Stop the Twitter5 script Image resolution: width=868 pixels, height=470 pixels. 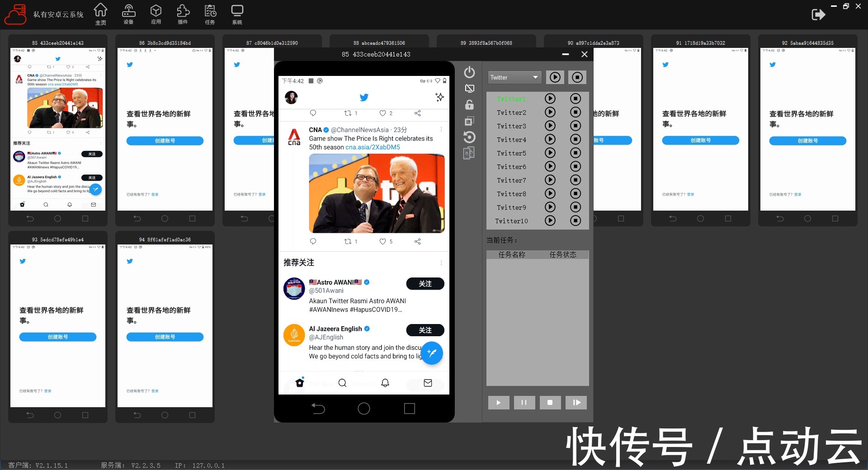pos(575,153)
